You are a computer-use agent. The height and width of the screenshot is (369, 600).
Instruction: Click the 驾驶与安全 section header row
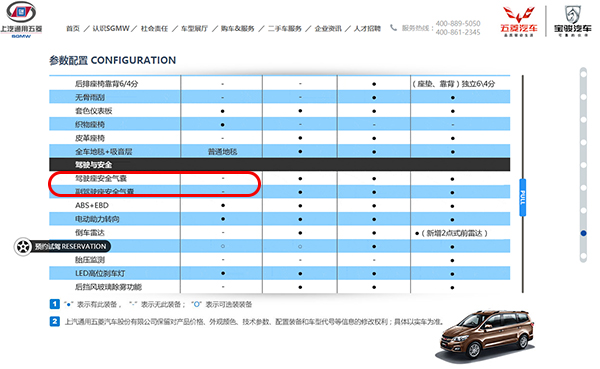tap(279, 165)
